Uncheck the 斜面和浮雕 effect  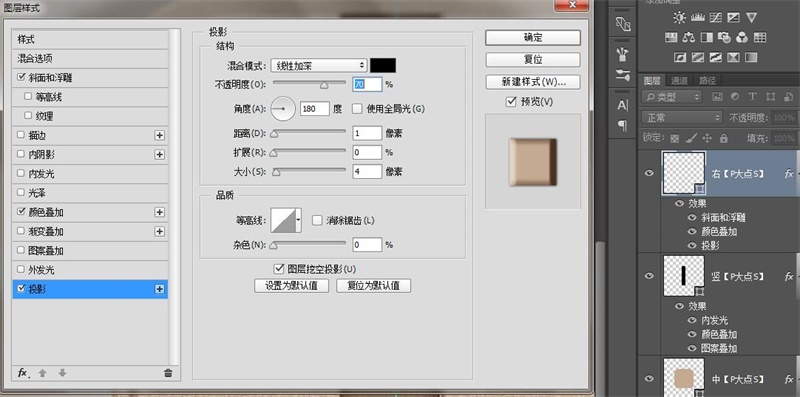[20, 78]
